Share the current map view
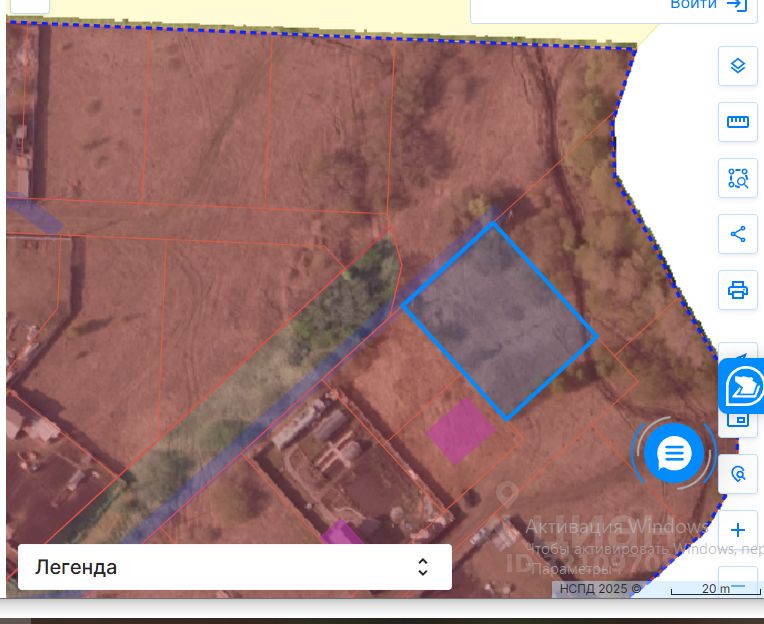Image resolution: width=764 pixels, height=624 pixels. coord(738,234)
